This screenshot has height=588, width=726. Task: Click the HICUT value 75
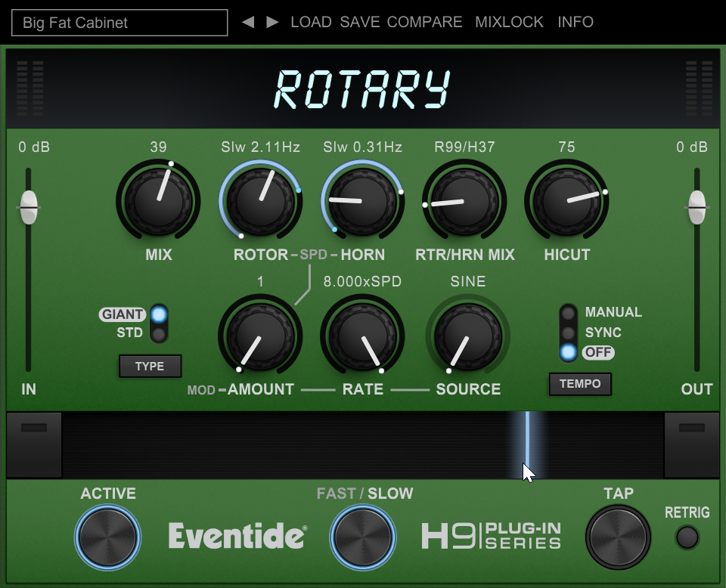click(x=566, y=147)
